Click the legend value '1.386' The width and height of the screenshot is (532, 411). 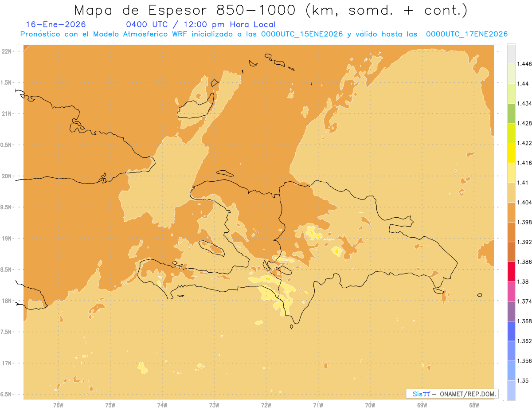[x=524, y=262]
